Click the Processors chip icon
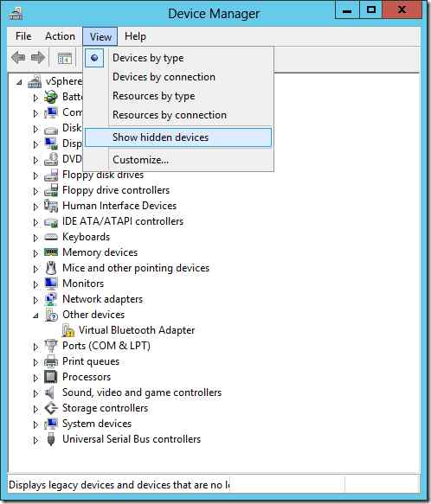This screenshot has height=504, width=431. pos(51,377)
